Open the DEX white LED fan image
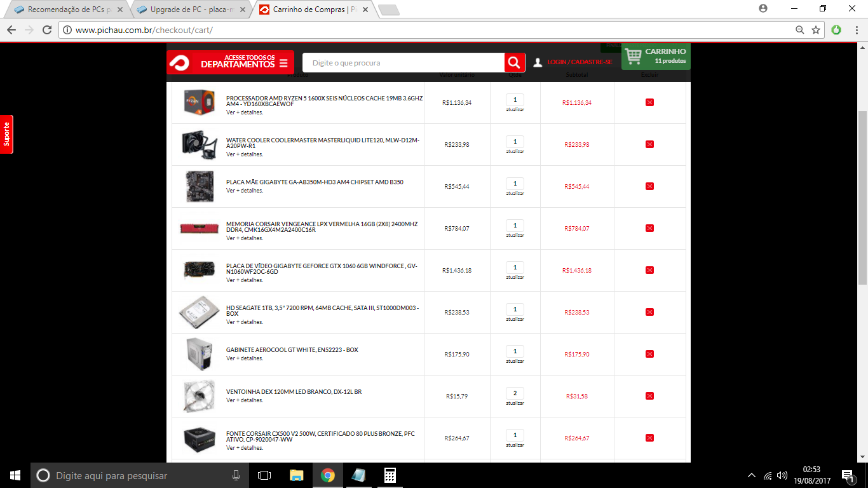Viewport: 868px width, 488px height. (x=199, y=396)
